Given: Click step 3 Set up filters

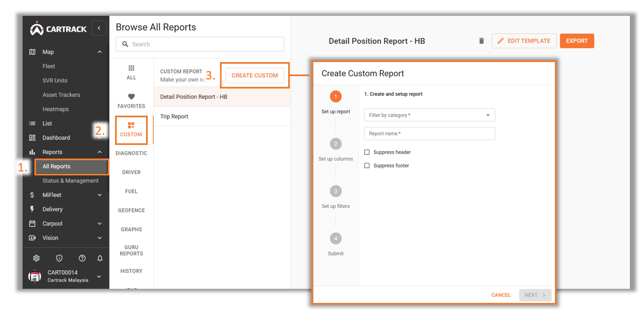Looking at the screenshot, I should pyautogui.click(x=336, y=197).
